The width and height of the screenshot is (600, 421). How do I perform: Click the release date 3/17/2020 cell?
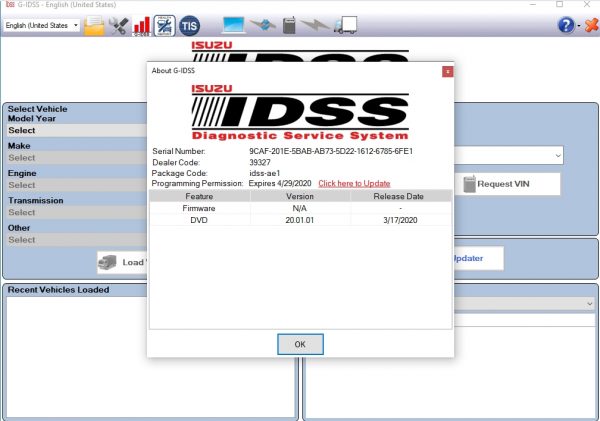click(400, 220)
